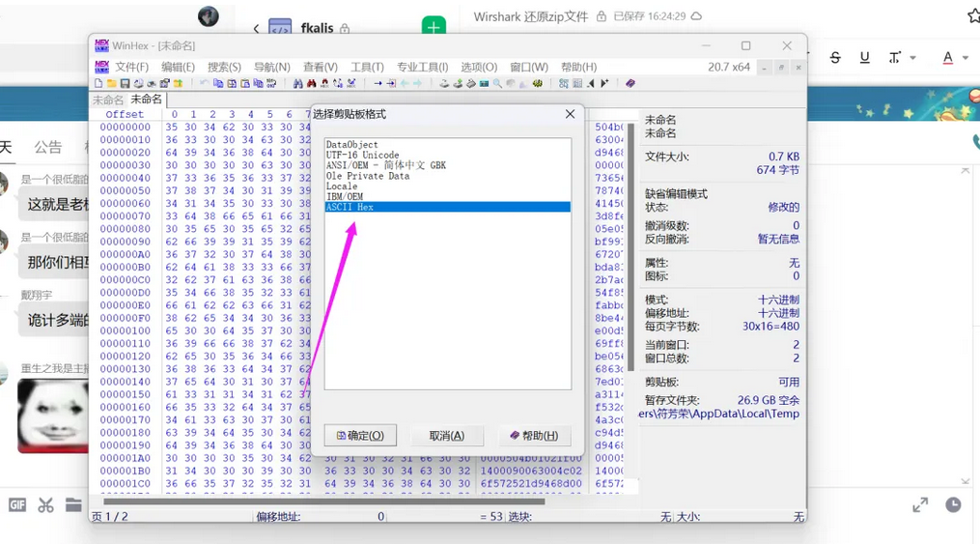This screenshot has height=544, width=980.
Task: Open the 专业工具(I) menu
Action: click(423, 67)
